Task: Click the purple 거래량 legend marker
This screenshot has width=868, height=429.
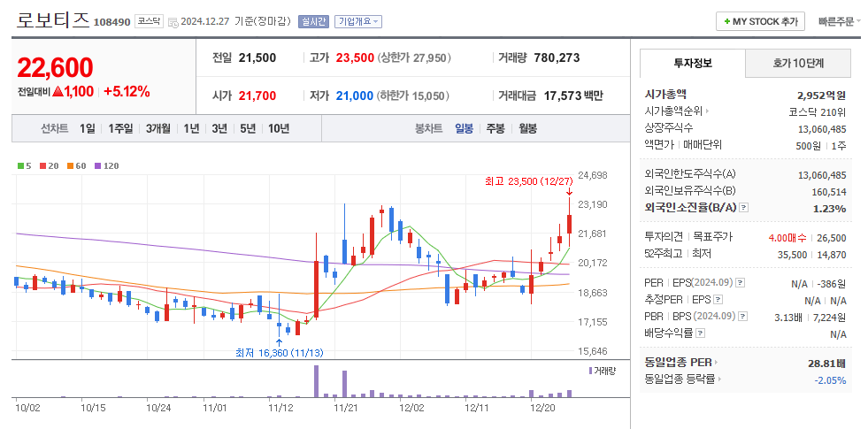Action: click(x=591, y=371)
